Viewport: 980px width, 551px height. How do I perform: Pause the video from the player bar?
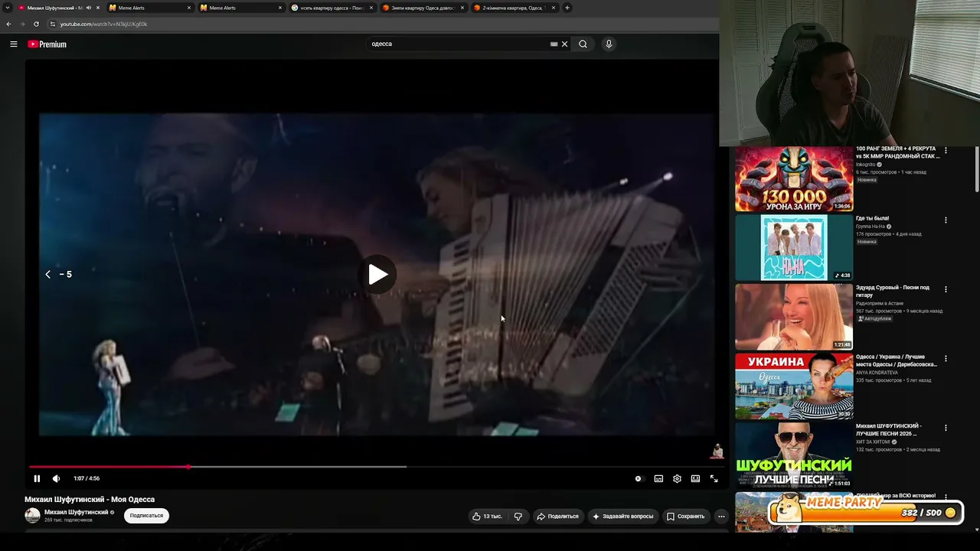point(37,478)
